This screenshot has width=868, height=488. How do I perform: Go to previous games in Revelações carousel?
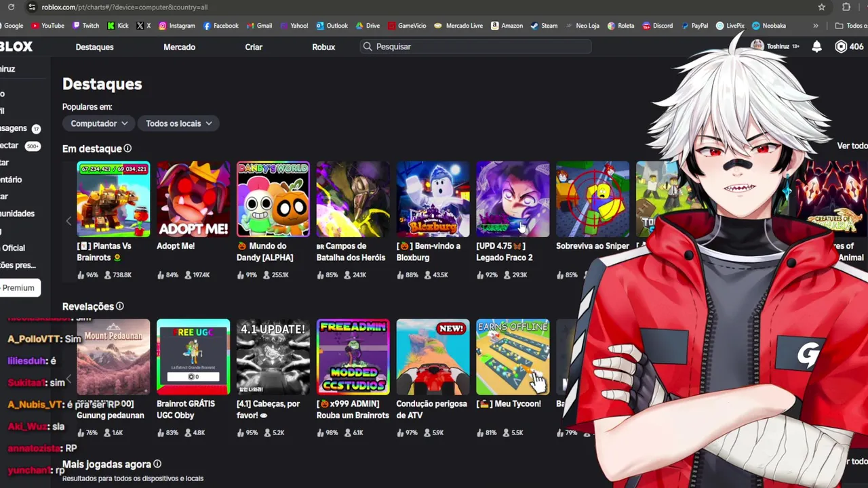(x=68, y=379)
